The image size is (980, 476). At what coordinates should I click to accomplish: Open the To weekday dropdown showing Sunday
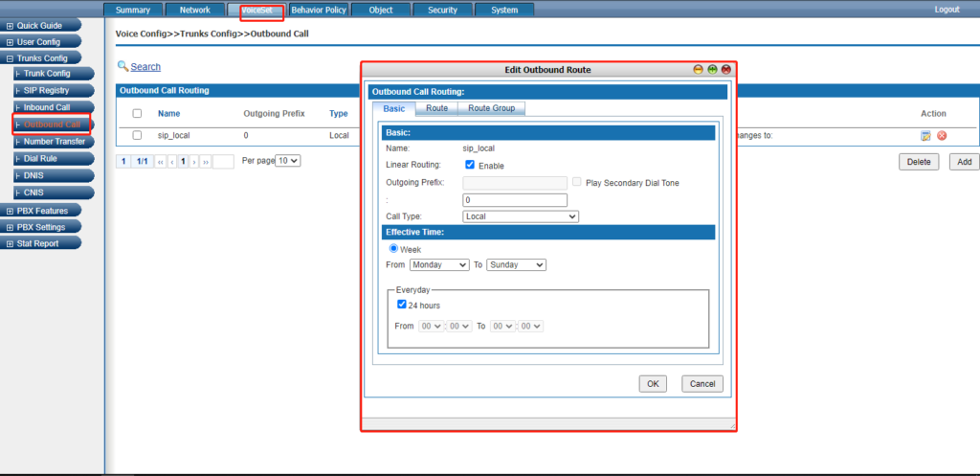[x=516, y=264]
